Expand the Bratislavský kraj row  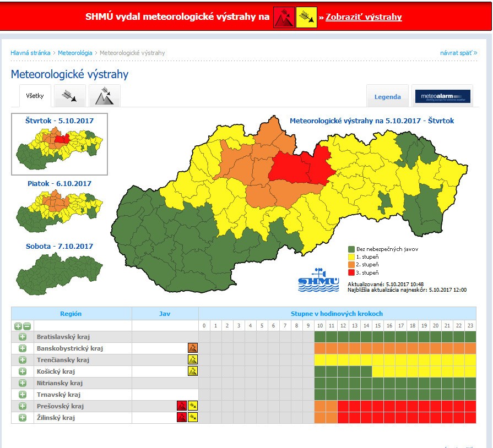point(23,337)
